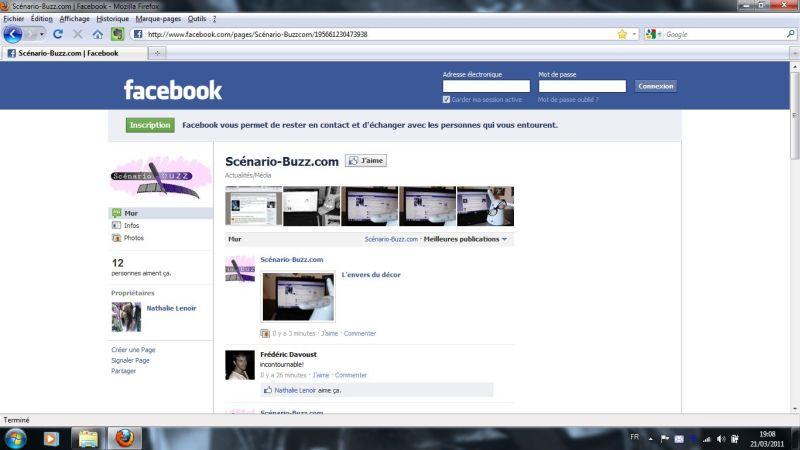
Task: Click the thumbs-up icon in J'aime button
Action: point(353,161)
